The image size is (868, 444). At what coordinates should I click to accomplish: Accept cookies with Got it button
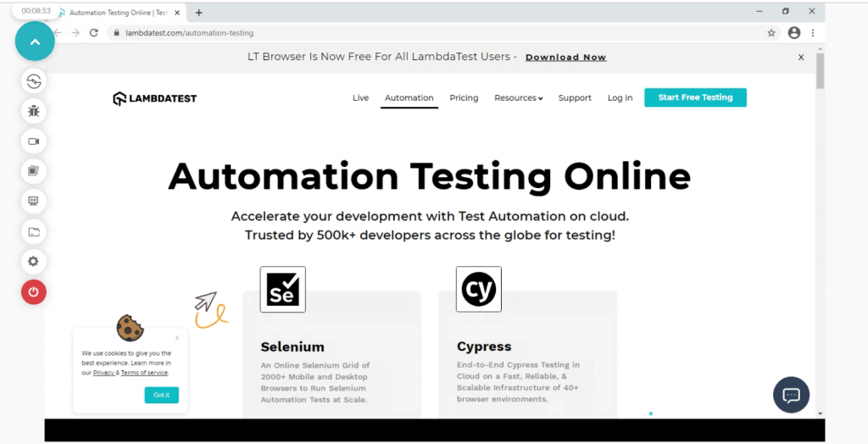(x=161, y=395)
